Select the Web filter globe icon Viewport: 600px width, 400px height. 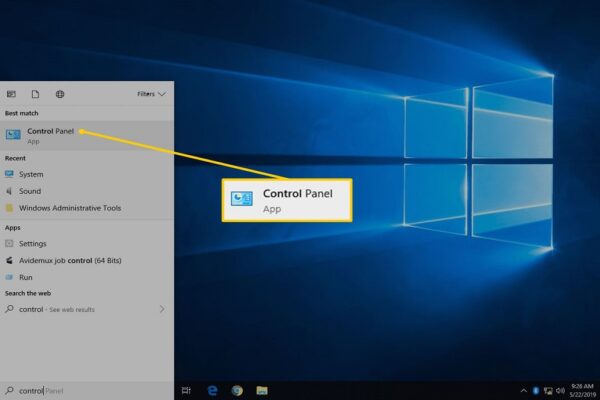point(60,94)
